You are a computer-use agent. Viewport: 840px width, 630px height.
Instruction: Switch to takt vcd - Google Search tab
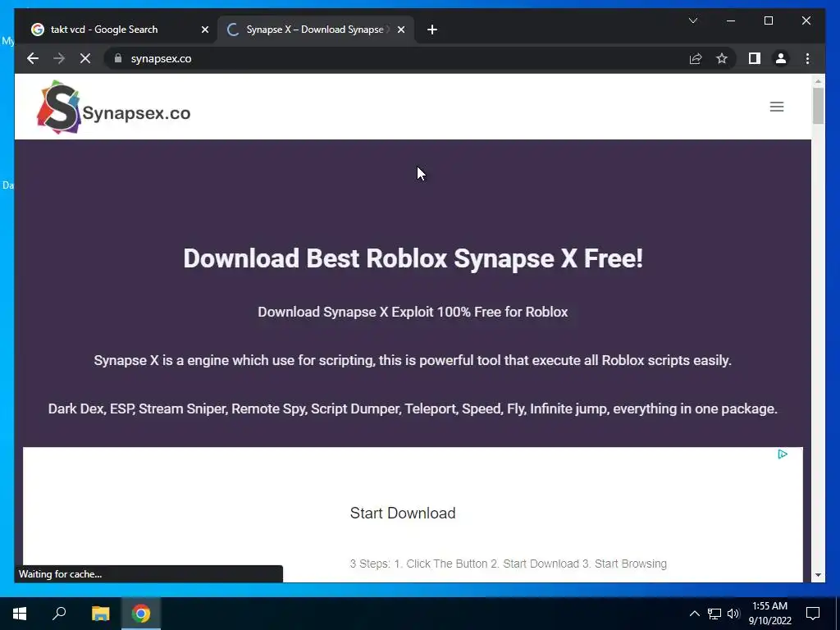(116, 30)
